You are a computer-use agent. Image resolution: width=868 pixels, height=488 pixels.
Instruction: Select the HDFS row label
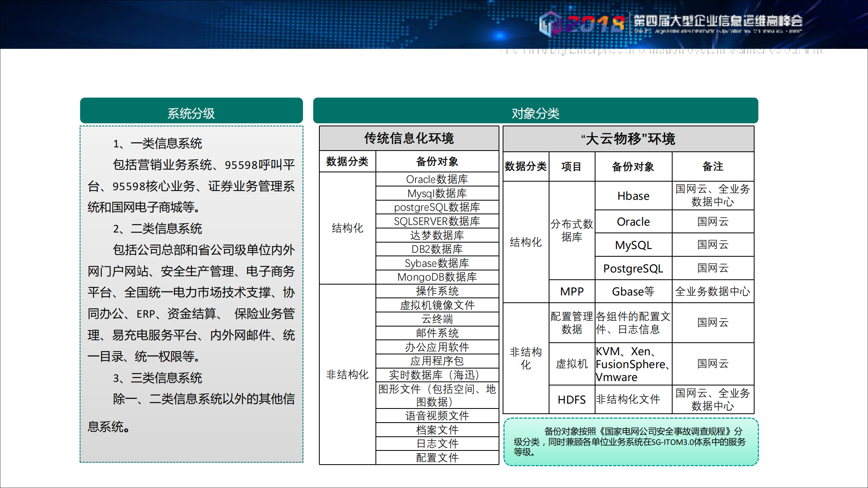pos(571,400)
